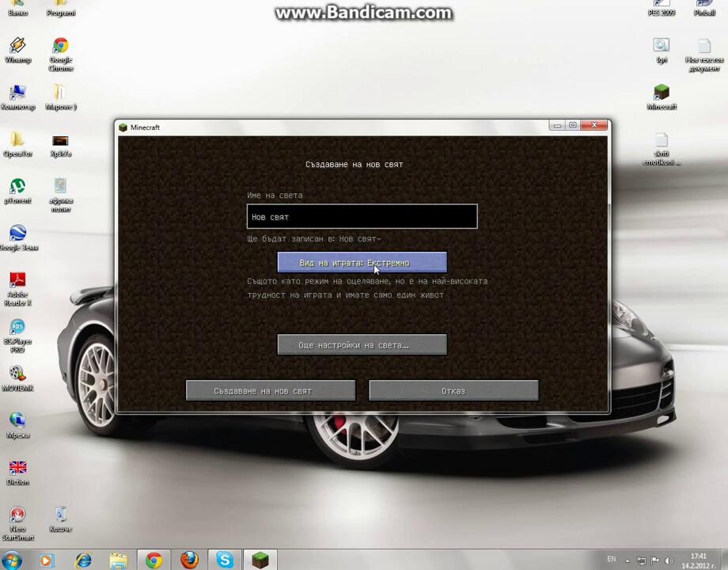Viewport: 728px width, 570px height.
Task: Click the world name input field
Action: [362, 216]
